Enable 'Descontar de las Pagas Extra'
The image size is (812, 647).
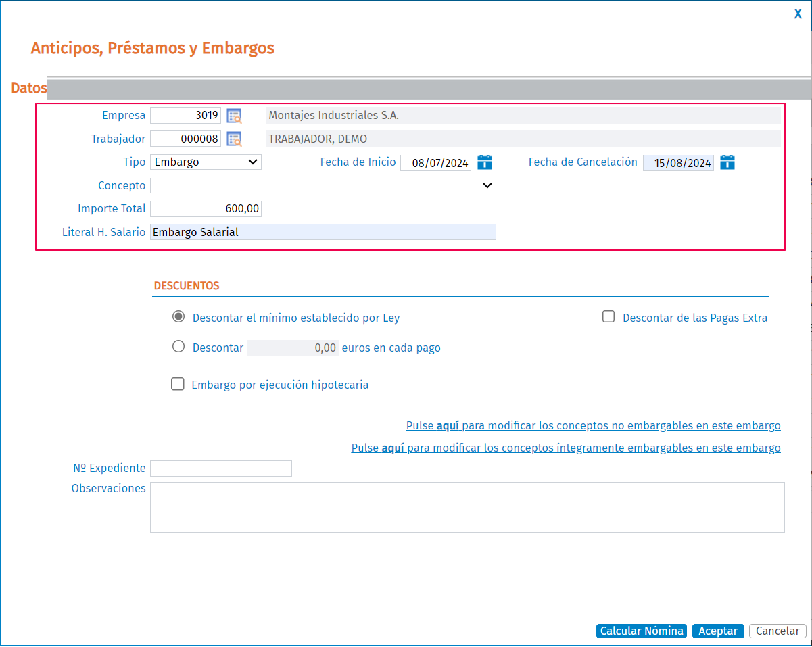tap(608, 316)
